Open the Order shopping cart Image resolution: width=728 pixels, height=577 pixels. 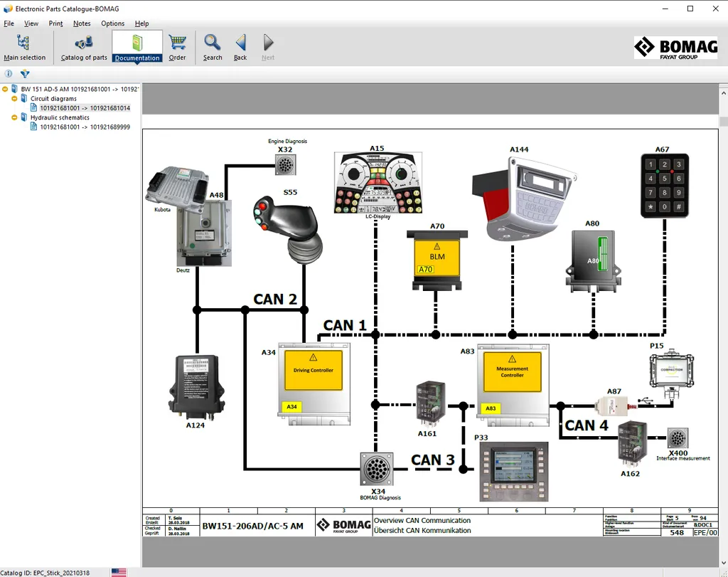coord(177,48)
